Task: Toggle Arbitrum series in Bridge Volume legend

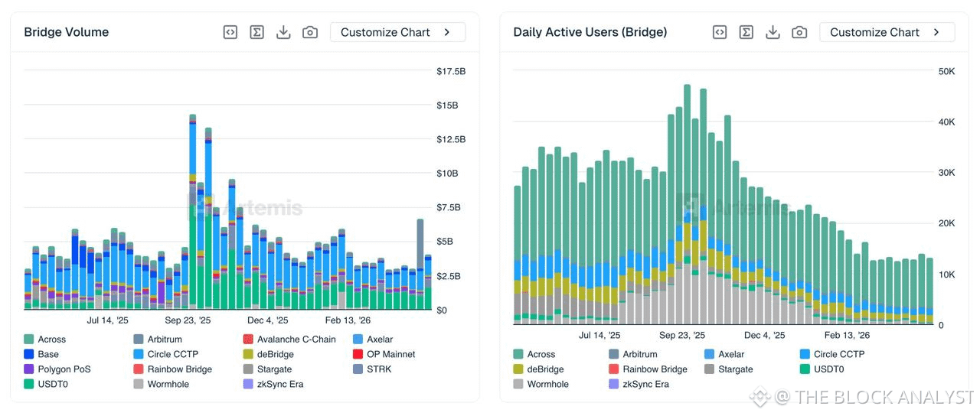Action: click(x=156, y=340)
